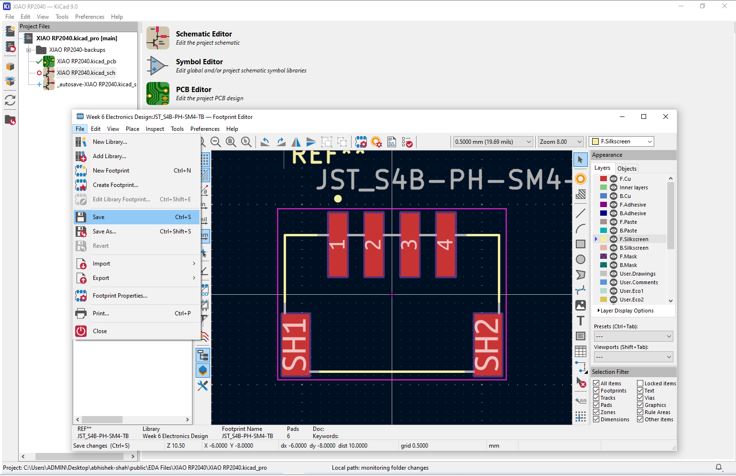Select the Draw Circle tool

pyautogui.click(x=581, y=259)
